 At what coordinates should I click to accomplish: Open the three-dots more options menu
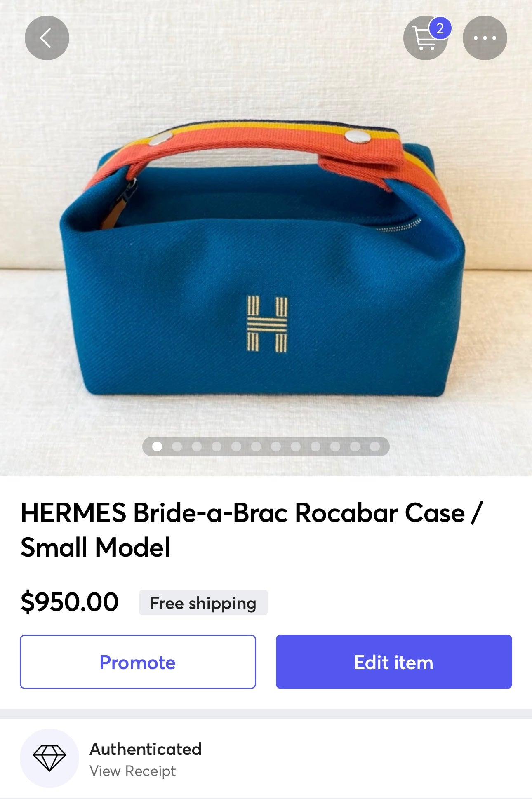point(485,38)
